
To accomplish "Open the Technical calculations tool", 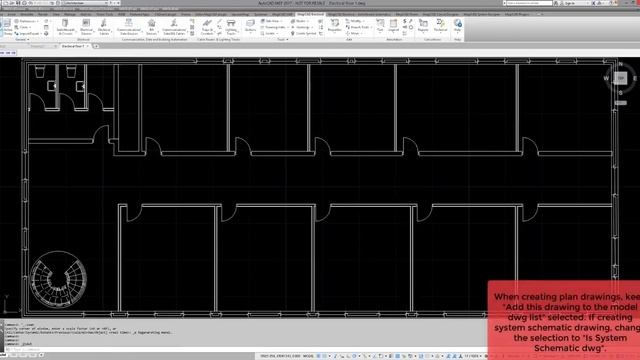I will coord(440,26).
